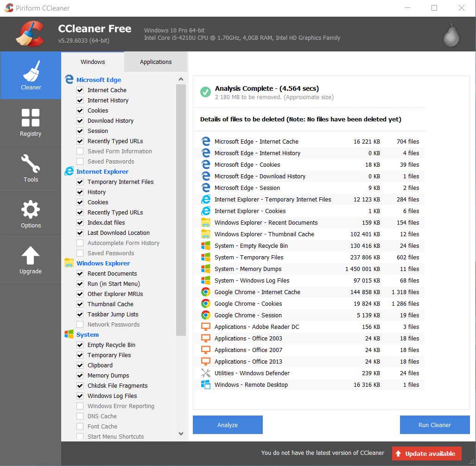Viewport: 476px width, 466px height.
Task: Click the cleaner list scrollbar down arrow
Action: coord(181,434)
